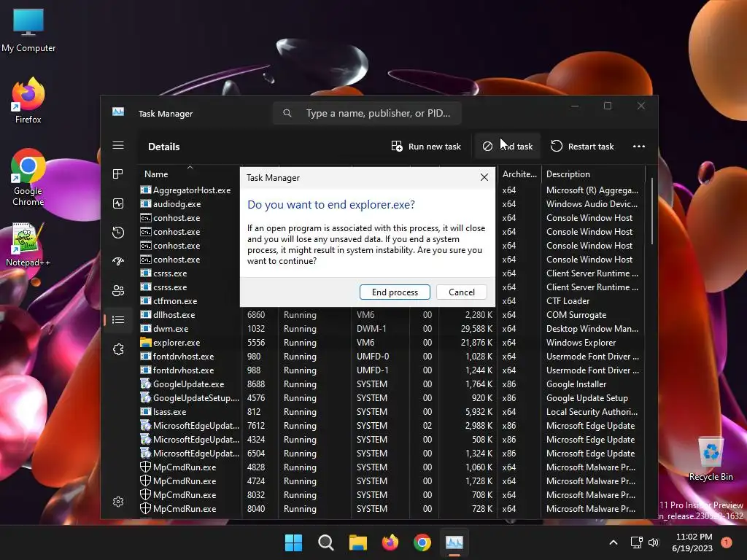Open My Computer desktop icon
This screenshot has height=560, width=747.
(x=28, y=29)
